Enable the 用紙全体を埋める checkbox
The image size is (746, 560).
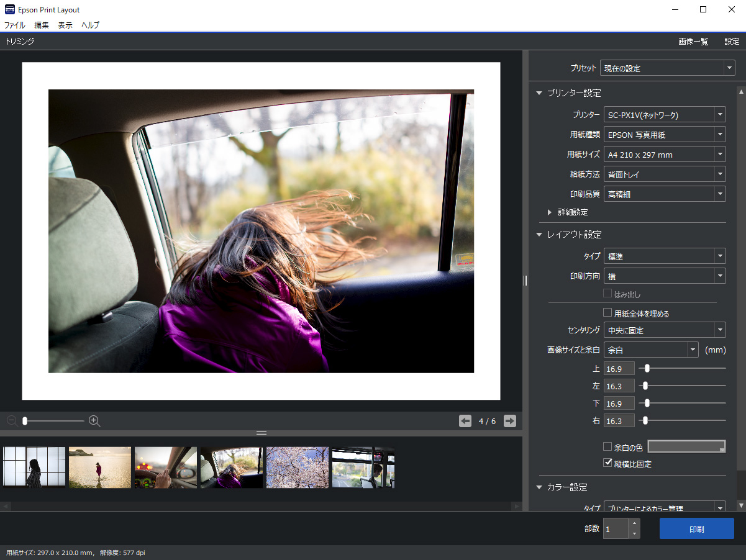click(608, 313)
